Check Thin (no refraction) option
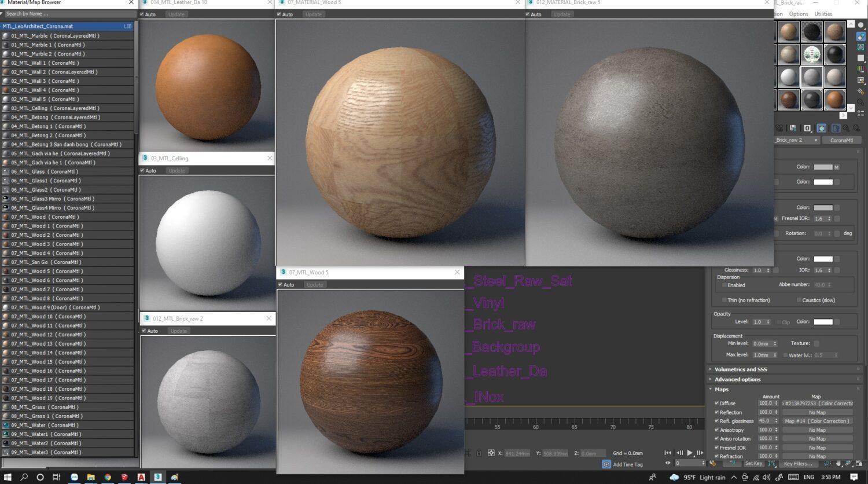Viewport: 868px width, 484px height. point(724,300)
